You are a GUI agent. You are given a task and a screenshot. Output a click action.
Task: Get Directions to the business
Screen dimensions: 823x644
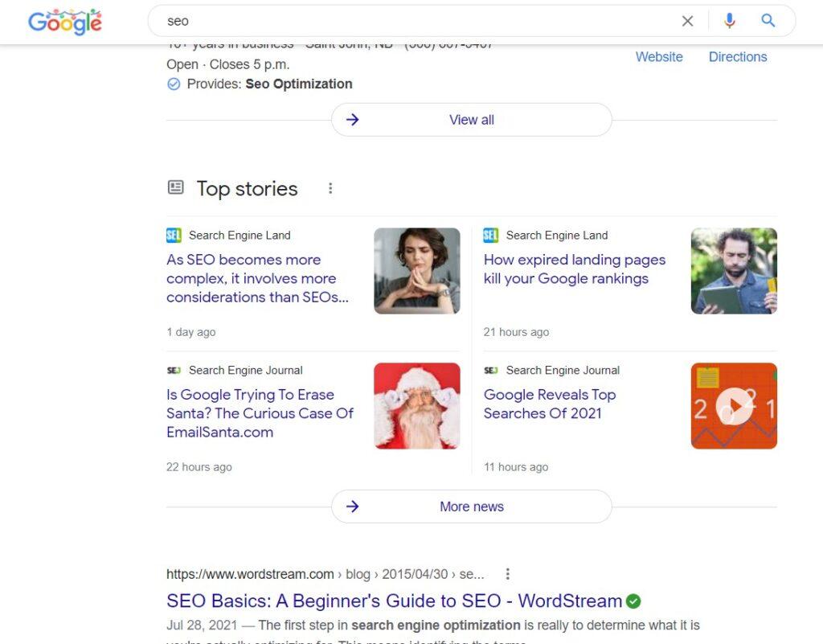tap(738, 57)
